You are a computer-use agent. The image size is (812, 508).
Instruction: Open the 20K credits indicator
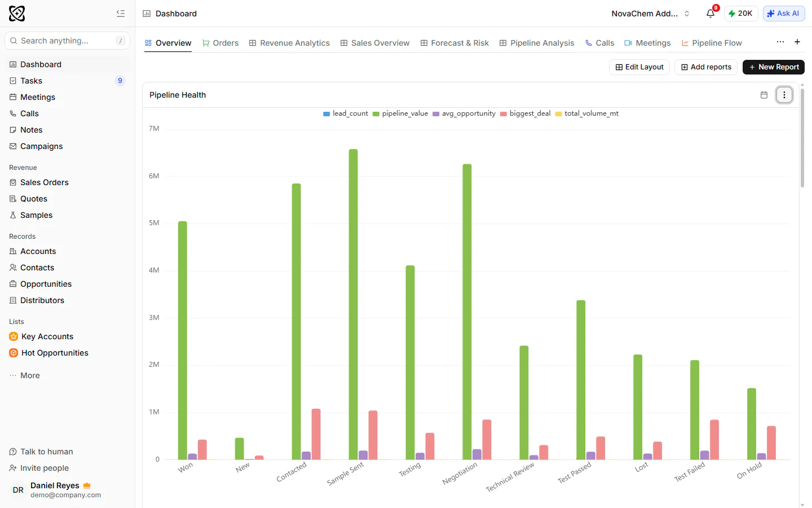click(x=741, y=14)
